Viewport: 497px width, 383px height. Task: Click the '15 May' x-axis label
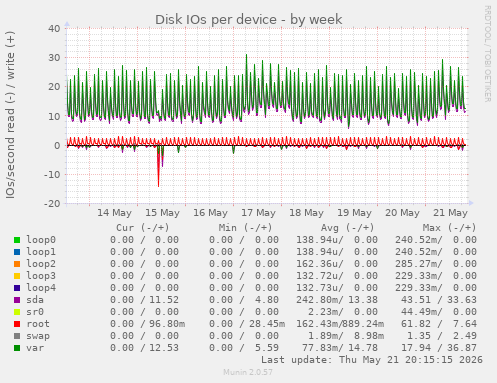point(162,213)
